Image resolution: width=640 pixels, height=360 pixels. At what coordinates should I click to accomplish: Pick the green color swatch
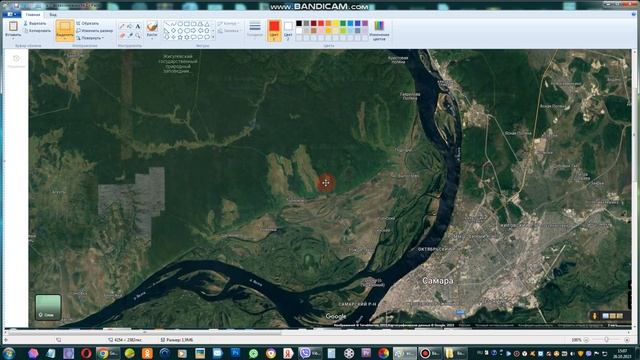(x=343, y=24)
